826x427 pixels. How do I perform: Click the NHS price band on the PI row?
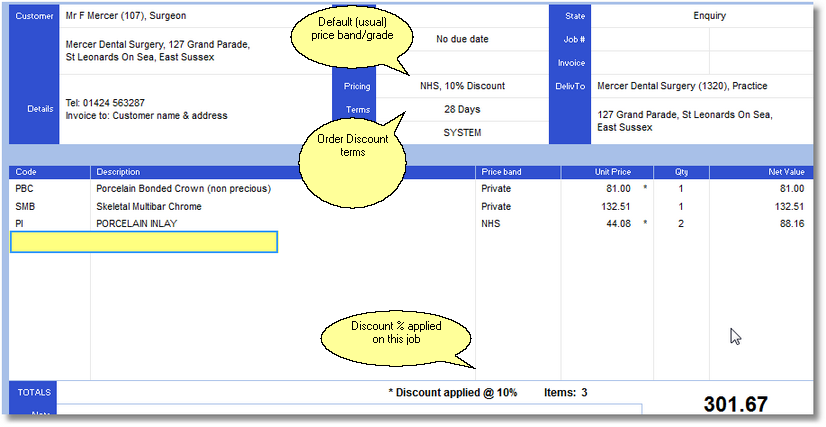pyautogui.click(x=492, y=224)
